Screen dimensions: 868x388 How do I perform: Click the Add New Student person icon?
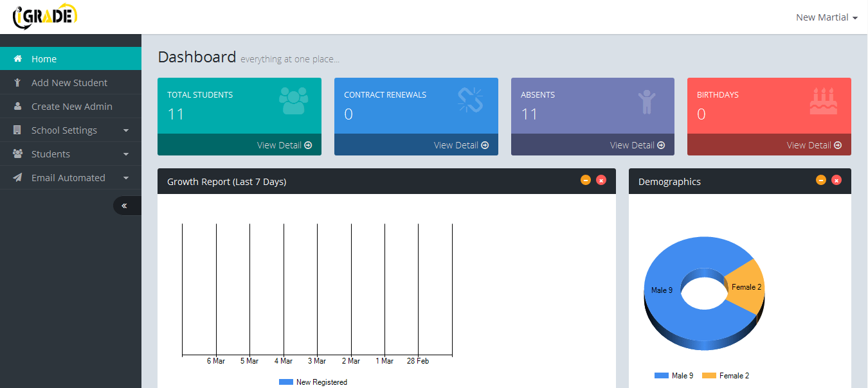(18, 82)
